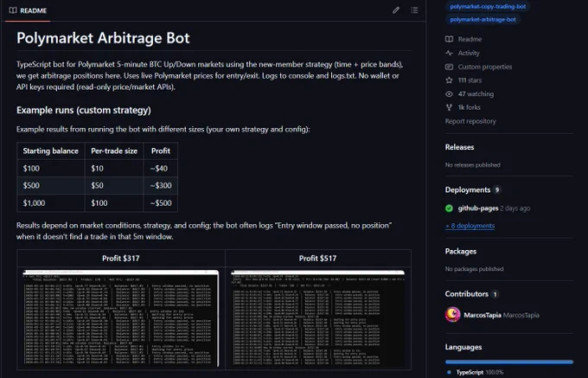Select the ~$500 profit cell
The image size is (588, 378).
pos(161,203)
